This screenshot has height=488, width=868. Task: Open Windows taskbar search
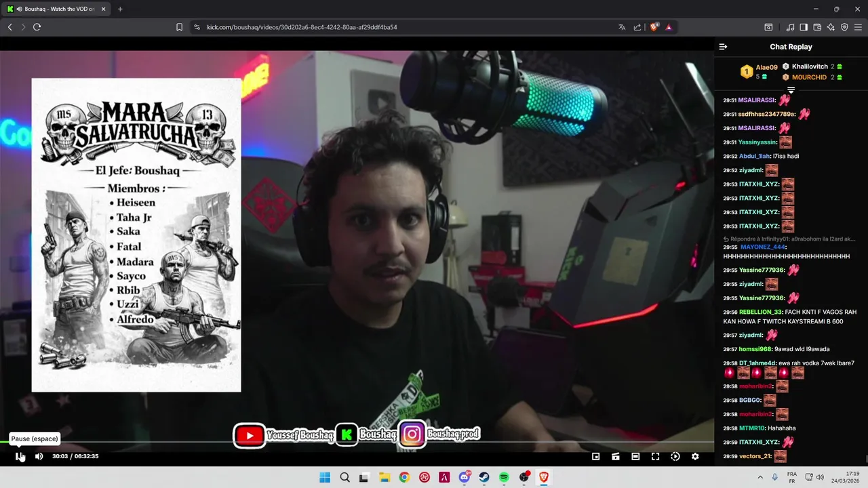point(344,477)
